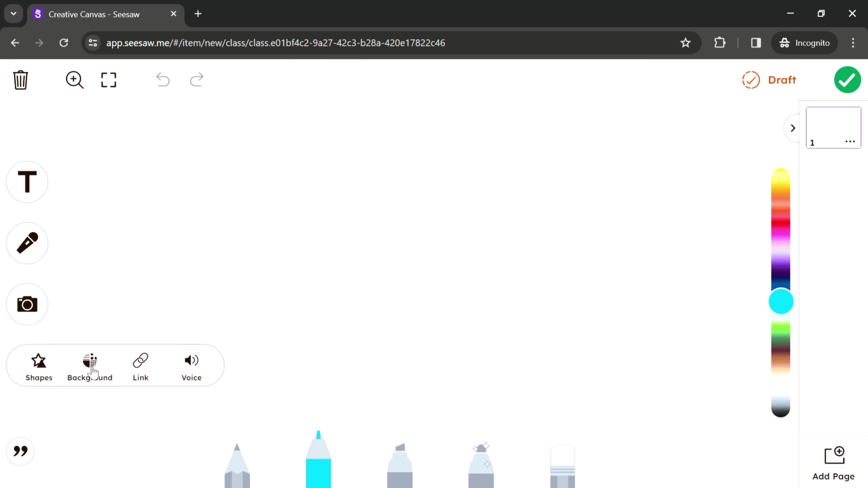Screen dimensions: 868x488
Task: Click the delete/trash button
Action: 21,80
